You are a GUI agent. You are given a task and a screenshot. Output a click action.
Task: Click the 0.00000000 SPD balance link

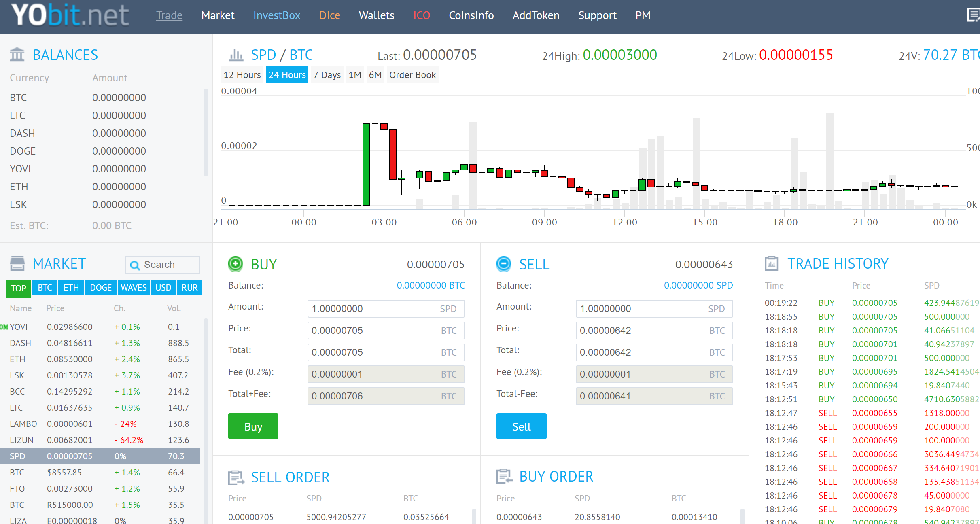coord(698,285)
